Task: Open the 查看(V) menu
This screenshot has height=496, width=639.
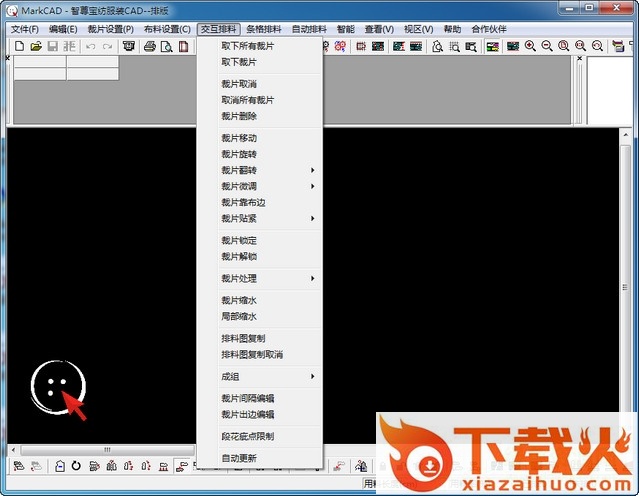Action: pyautogui.click(x=379, y=29)
